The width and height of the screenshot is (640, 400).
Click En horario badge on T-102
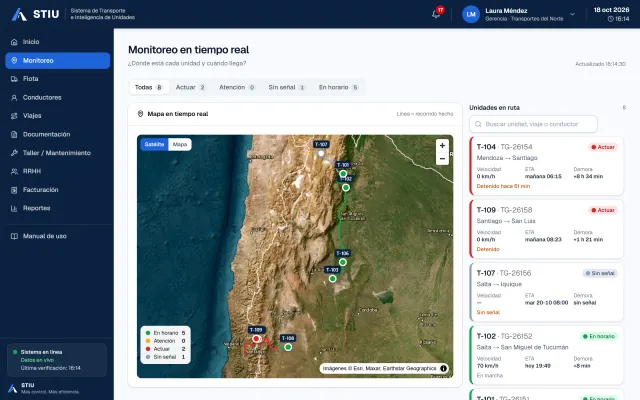[599, 336]
